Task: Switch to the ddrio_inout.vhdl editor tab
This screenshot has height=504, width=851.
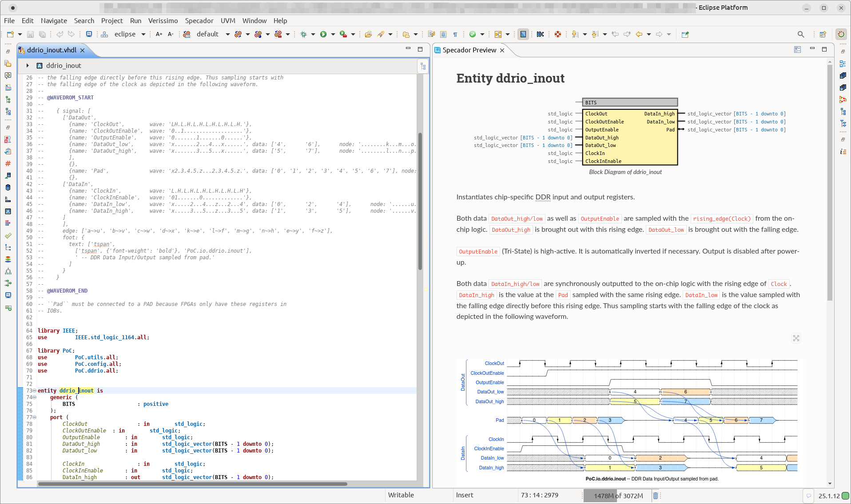Action: (x=52, y=50)
